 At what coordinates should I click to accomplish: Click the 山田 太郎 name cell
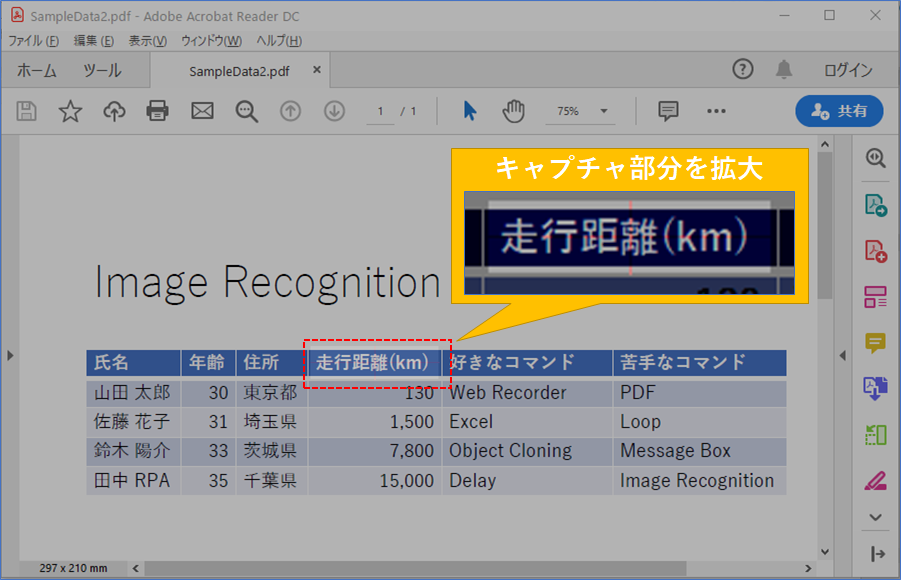[132, 393]
